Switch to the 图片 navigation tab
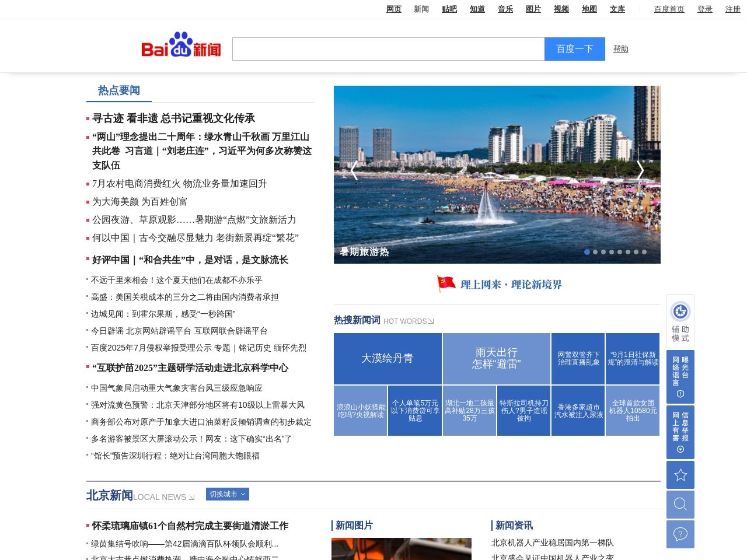This screenshot has width=747, height=560. [533, 9]
